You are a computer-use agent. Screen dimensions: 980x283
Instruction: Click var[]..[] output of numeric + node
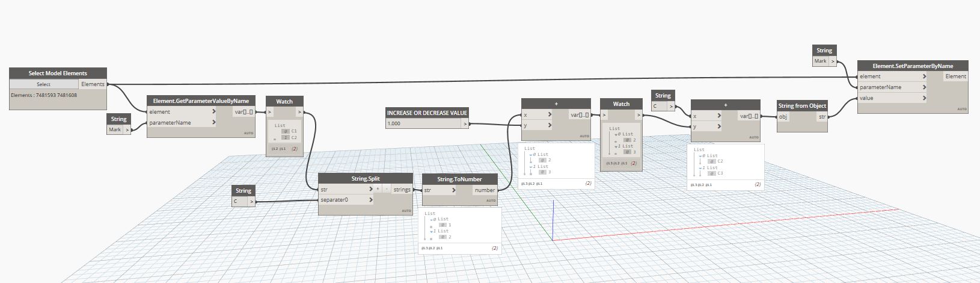580,114
